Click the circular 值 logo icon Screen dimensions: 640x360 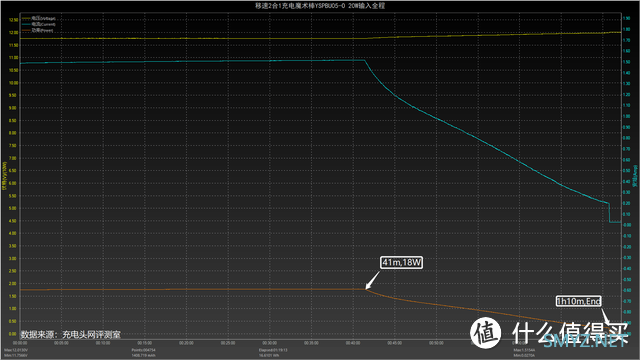tap(485, 333)
